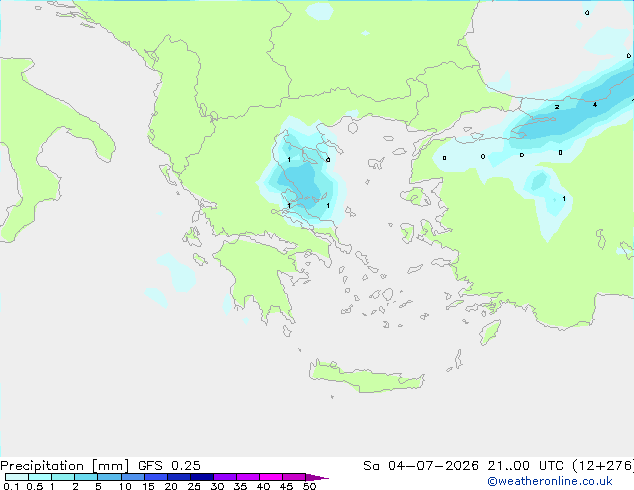The height and width of the screenshot is (490, 634).
Task: Open the weatheronline.co.uk copyright link
Action: click(x=550, y=481)
